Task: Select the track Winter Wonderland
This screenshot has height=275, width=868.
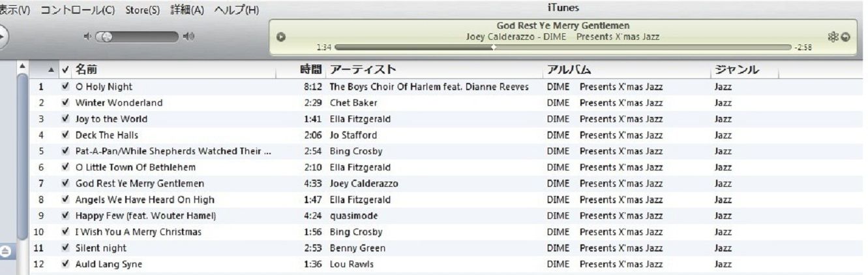Action: click(119, 103)
